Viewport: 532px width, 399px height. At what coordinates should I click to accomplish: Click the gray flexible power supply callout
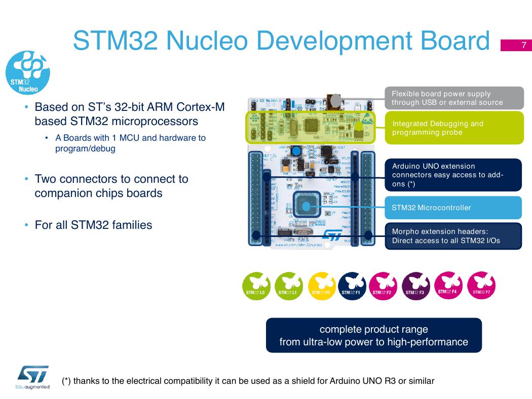(454, 98)
